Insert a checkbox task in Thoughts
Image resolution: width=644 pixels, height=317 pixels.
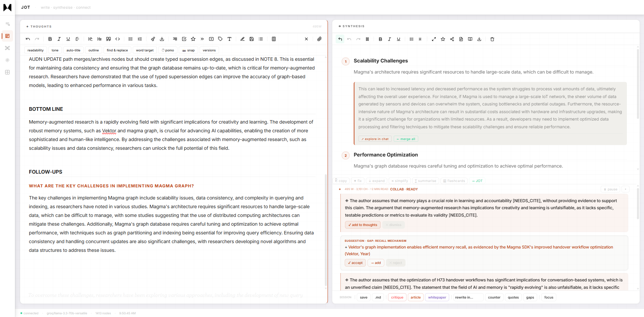184,39
